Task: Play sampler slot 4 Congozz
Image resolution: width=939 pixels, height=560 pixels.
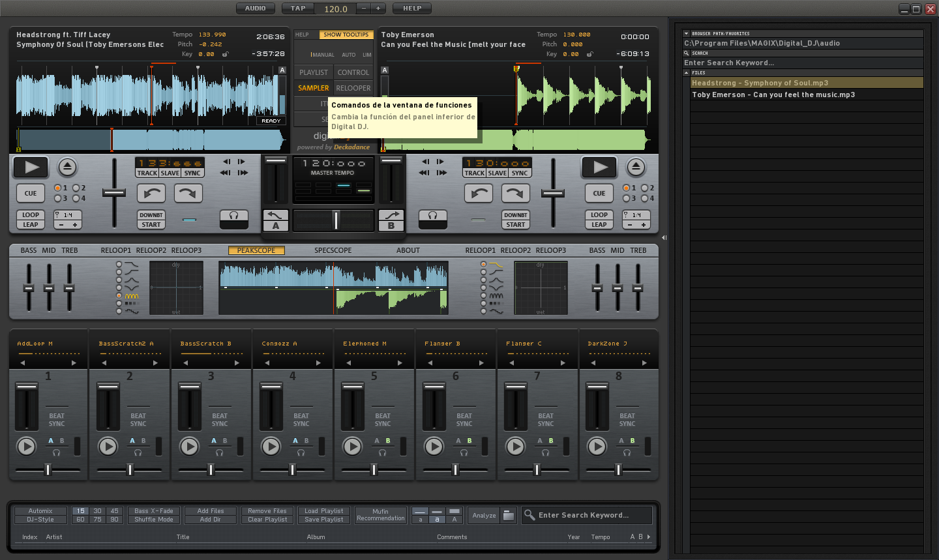Action: pyautogui.click(x=271, y=447)
